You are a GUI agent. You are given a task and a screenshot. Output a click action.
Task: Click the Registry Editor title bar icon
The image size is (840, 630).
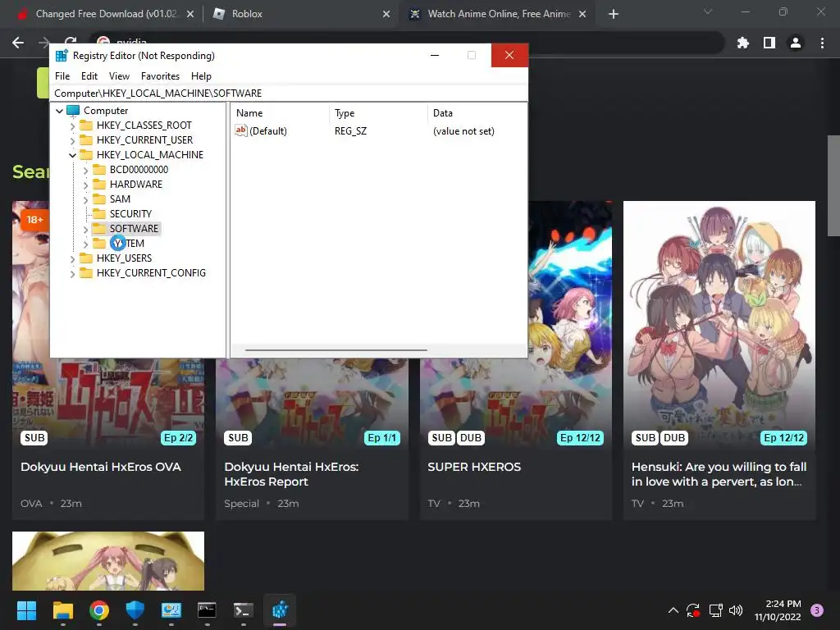click(62, 56)
